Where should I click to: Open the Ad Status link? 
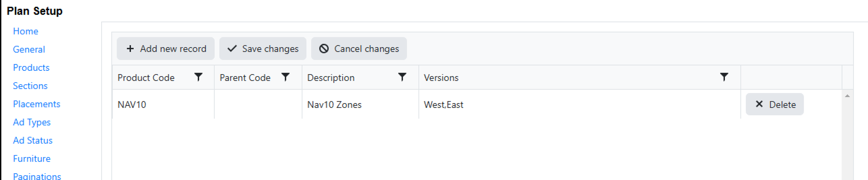(33, 140)
